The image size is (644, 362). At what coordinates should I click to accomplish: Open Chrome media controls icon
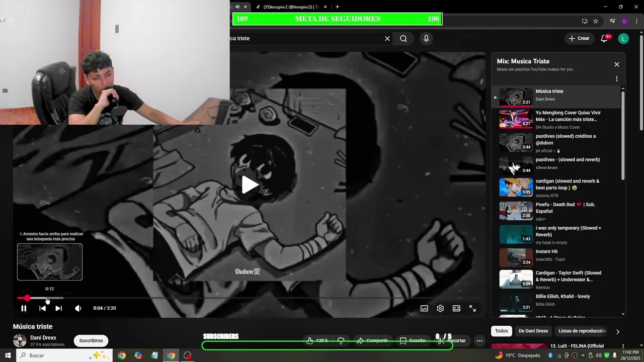pos(612,21)
